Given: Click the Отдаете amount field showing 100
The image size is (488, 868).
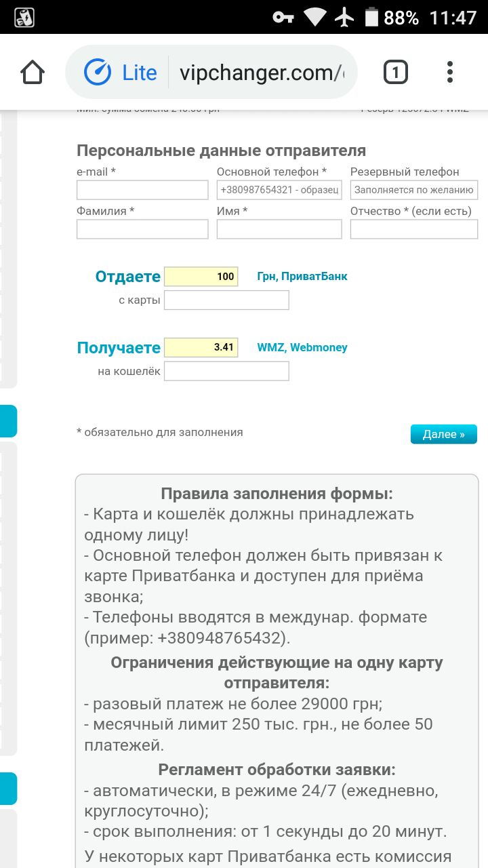Looking at the screenshot, I should pos(201,276).
